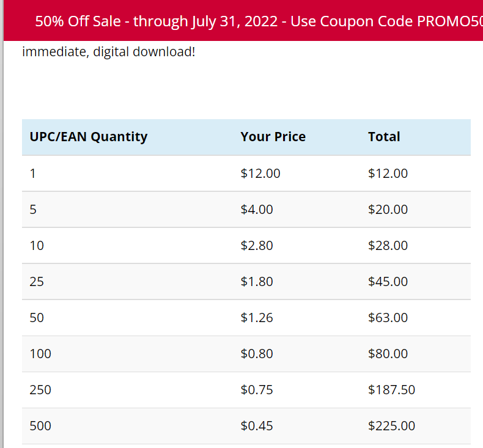Select the quantity 250 row cell

point(40,390)
